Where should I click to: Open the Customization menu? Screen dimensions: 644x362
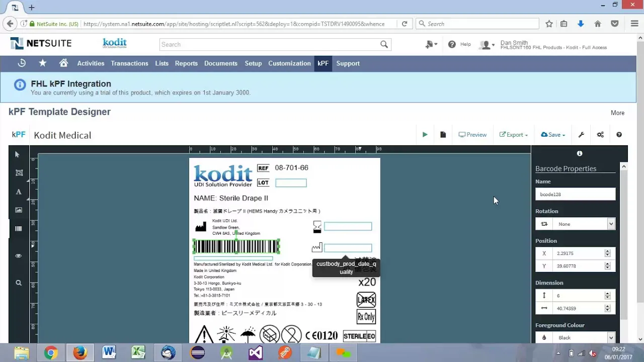289,63
